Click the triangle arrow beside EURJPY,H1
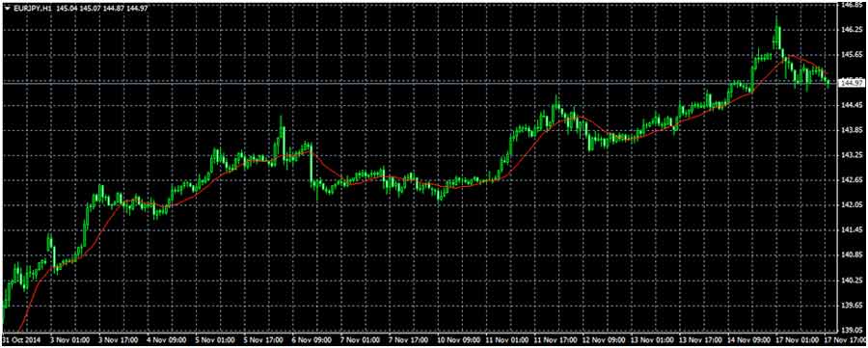The image size is (868, 348). point(7,8)
